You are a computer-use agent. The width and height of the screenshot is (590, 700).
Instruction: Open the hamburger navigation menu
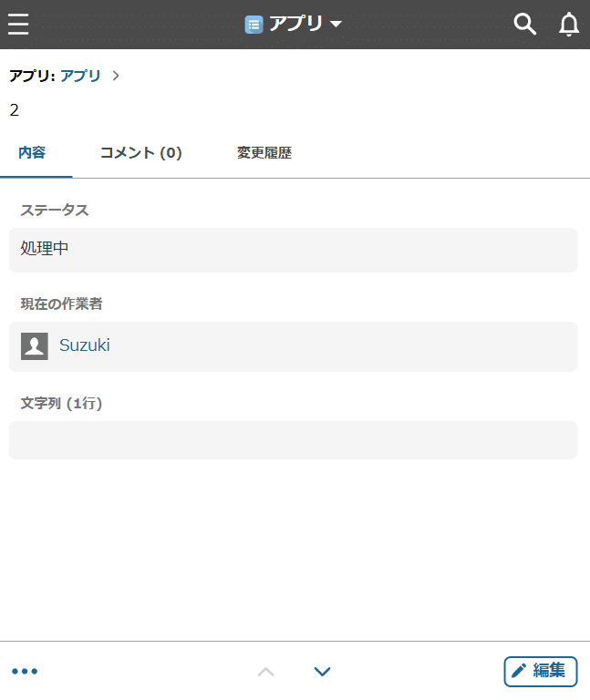(x=18, y=24)
